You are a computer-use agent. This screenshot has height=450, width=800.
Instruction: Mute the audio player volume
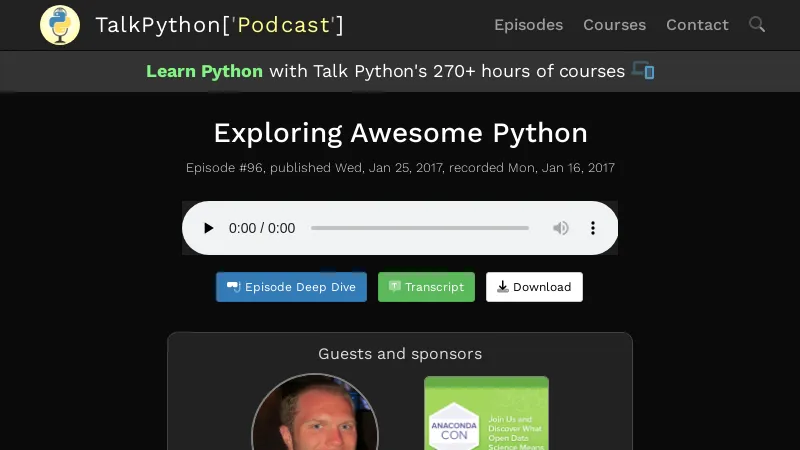click(561, 228)
